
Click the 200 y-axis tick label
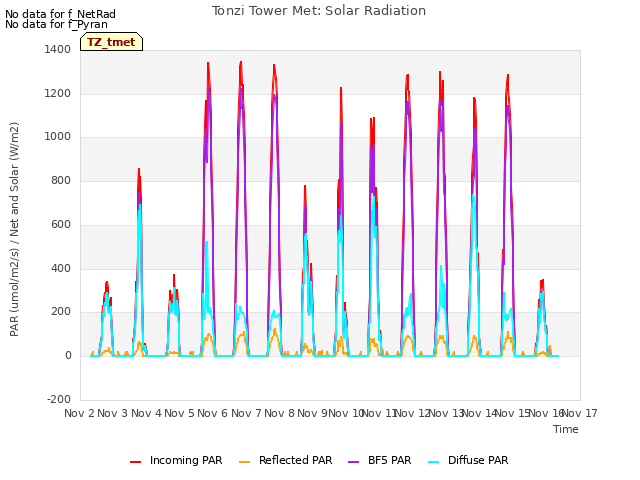[x=61, y=312]
